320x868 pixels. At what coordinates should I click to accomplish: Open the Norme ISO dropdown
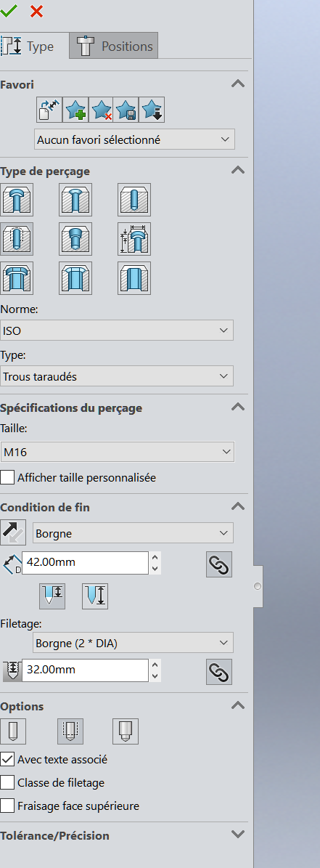(x=117, y=330)
